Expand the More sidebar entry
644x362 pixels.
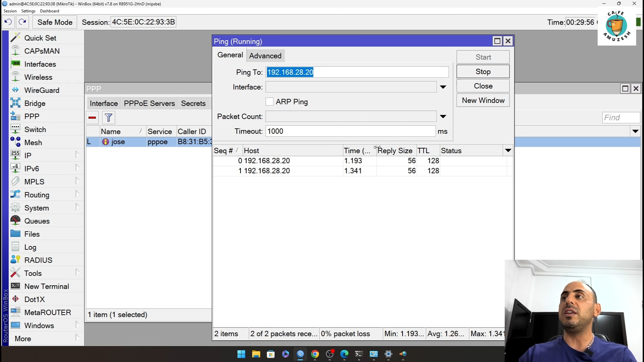pyautogui.click(x=47, y=339)
